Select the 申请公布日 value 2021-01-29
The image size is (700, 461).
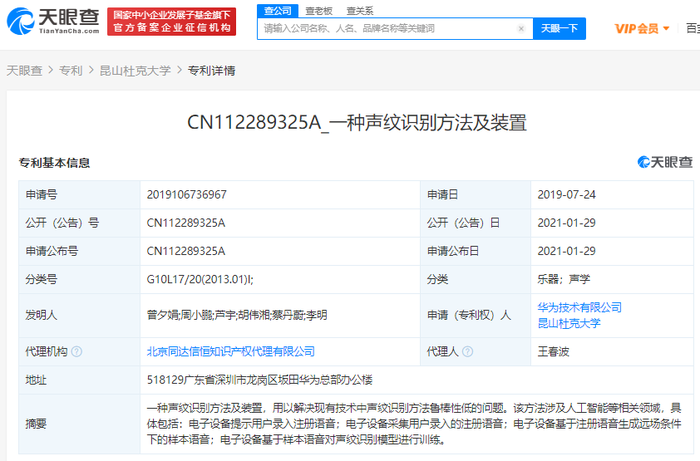click(567, 251)
